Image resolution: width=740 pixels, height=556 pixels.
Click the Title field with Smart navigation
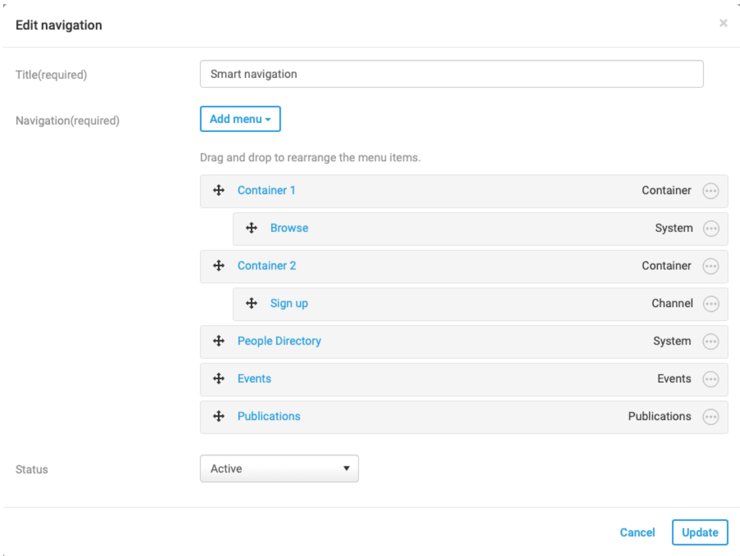click(451, 74)
